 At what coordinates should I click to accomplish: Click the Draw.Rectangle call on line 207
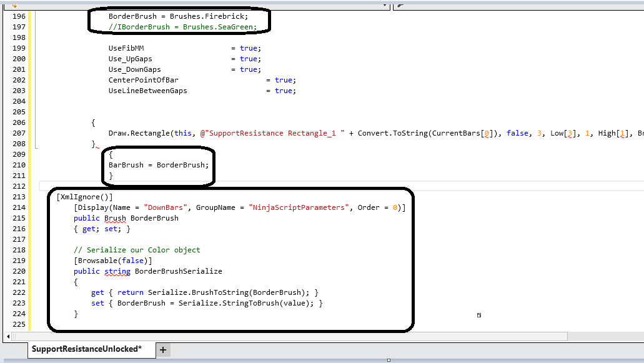coord(139,133)
